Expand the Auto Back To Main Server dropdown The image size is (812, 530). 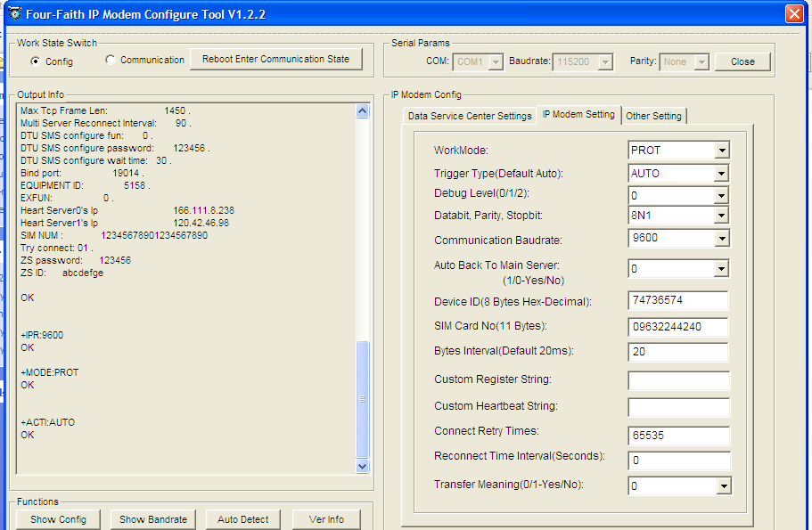721,269
